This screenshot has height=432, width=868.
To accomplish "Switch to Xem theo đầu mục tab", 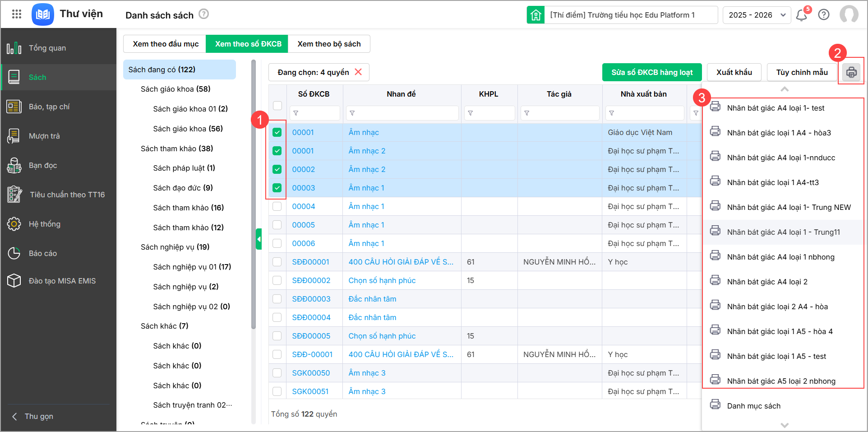I will (x=165, y=44).
